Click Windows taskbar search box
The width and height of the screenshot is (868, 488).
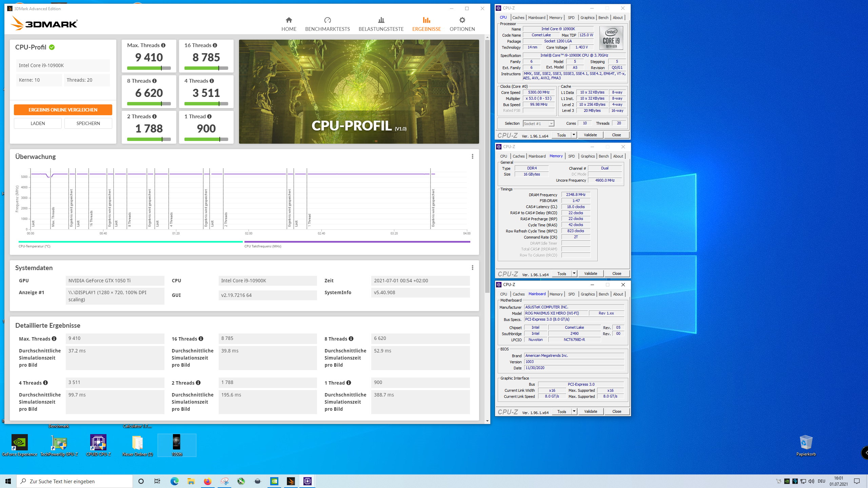click(x=75, y=481)
